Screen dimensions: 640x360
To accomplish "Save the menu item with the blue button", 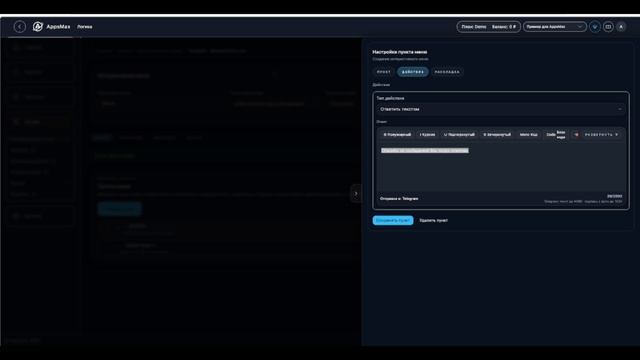I will (x=393, y=220).
